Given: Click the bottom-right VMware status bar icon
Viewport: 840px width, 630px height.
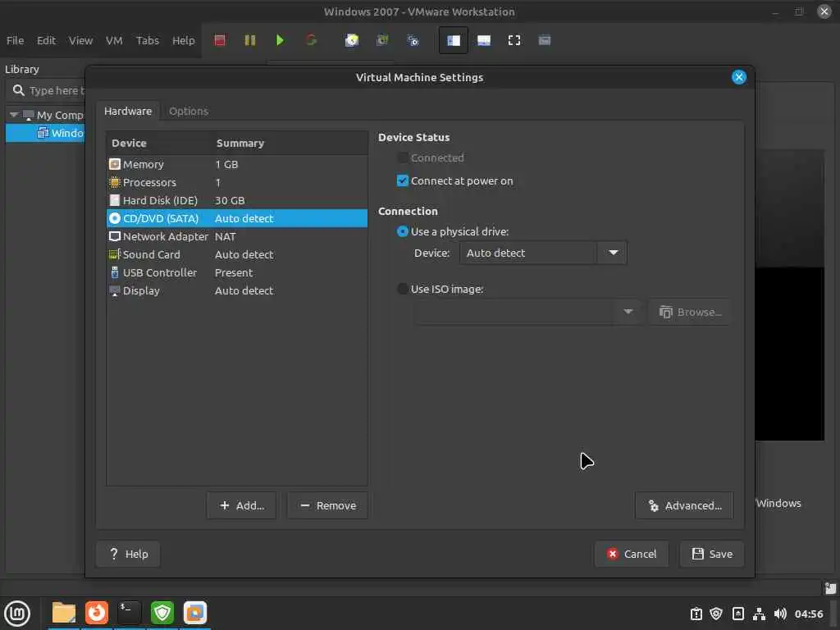Looking at the screenshot, I should click(x=830, y=588).
